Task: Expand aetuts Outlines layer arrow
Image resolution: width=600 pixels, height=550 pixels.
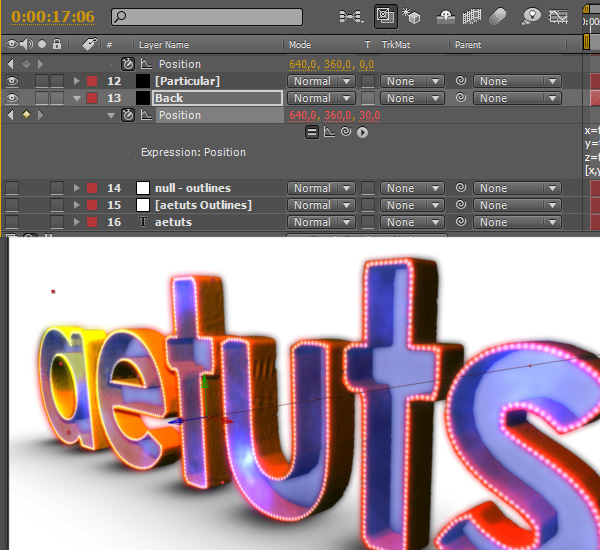Action: click(77, 205)
